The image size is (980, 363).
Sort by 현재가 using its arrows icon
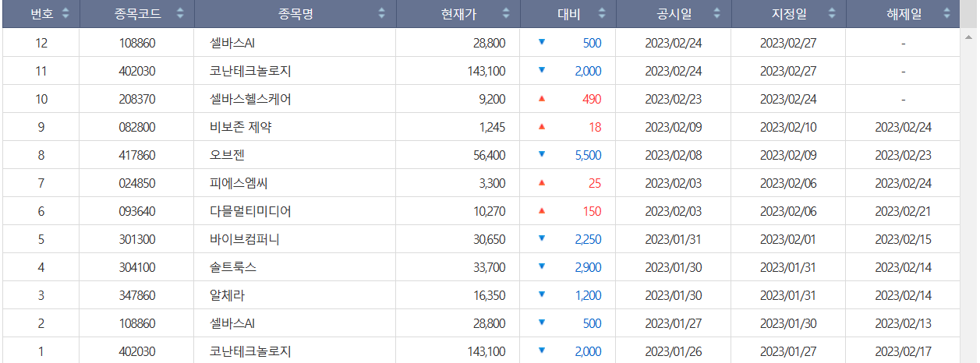coord(506,13)
